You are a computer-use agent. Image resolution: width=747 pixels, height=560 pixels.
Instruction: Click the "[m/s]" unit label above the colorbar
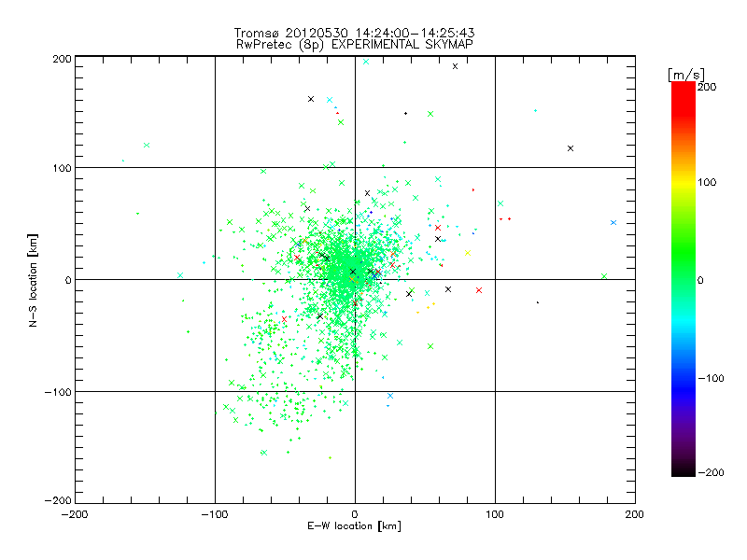coord(686,75)
